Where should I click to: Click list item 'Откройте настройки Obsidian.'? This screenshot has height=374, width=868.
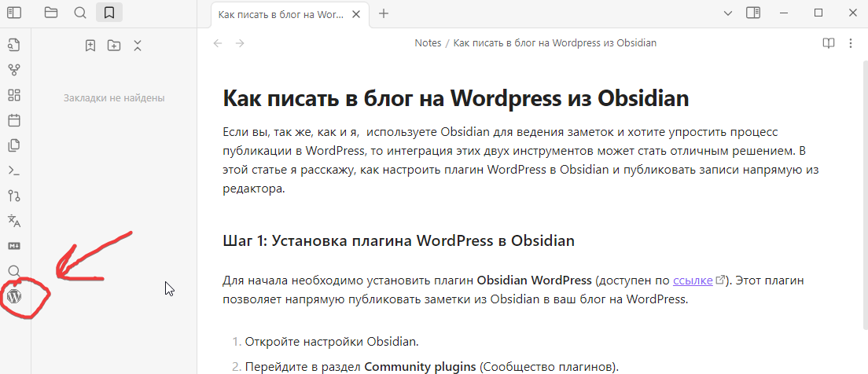(x=332, y=341)
